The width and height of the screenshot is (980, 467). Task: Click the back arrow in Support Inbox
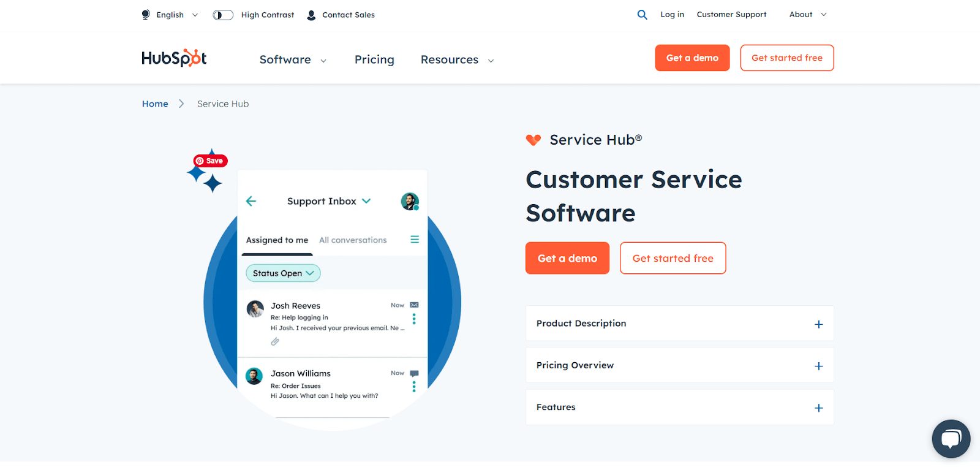pyautogui.click(x=251, y=201)
